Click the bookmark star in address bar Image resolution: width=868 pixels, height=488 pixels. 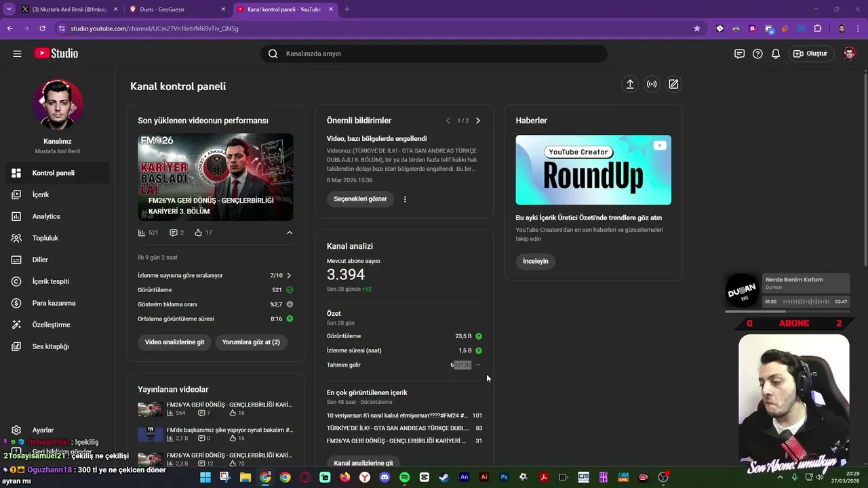pyautogui.click(x=697, y=28)
